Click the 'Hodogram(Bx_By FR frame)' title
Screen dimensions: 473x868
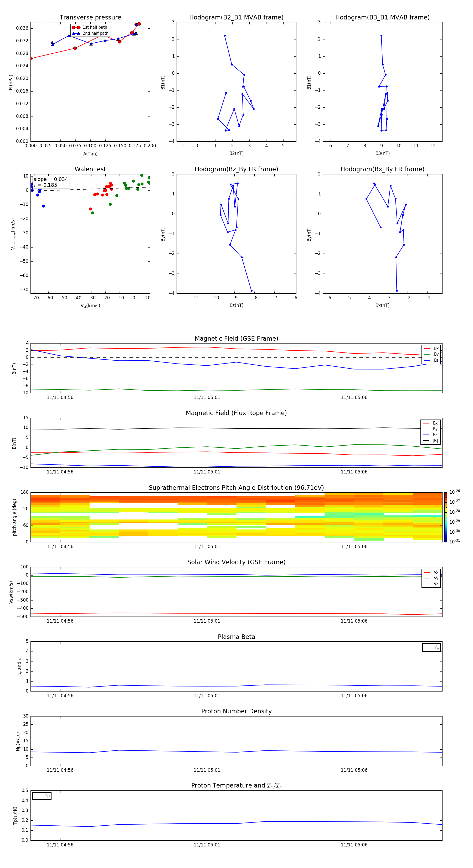(382, 169)
